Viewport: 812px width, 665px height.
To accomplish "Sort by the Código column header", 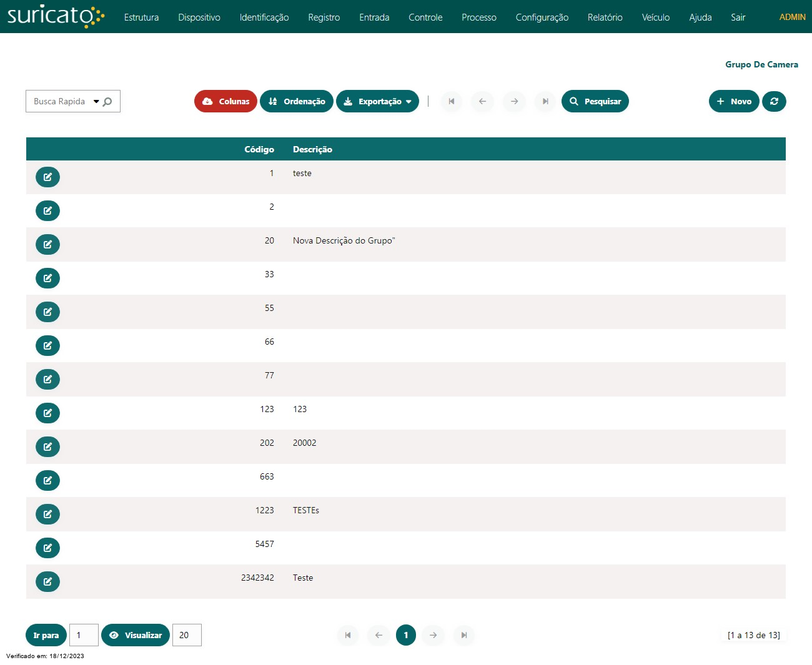I will [259, 149].
